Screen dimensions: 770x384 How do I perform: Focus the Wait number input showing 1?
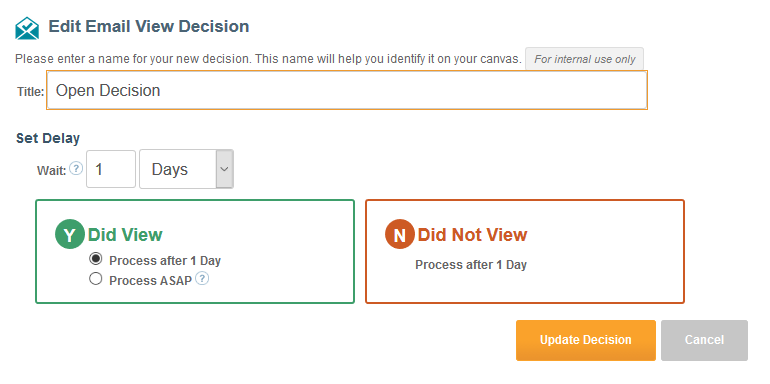(111, 169)
